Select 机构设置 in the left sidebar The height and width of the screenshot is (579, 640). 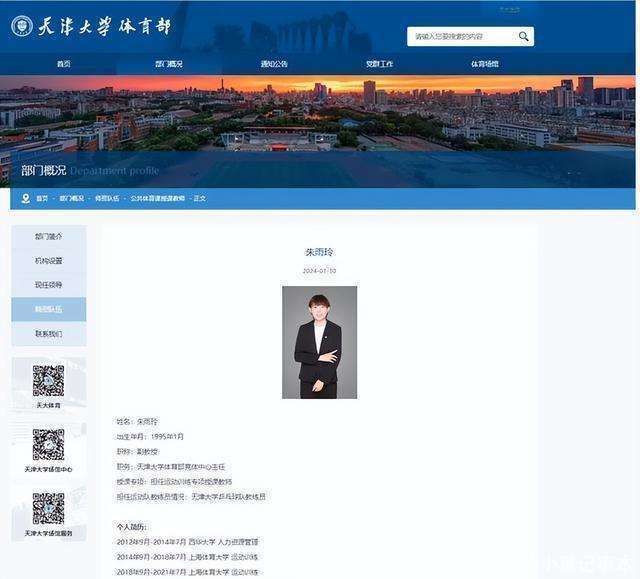coord(48,261)
